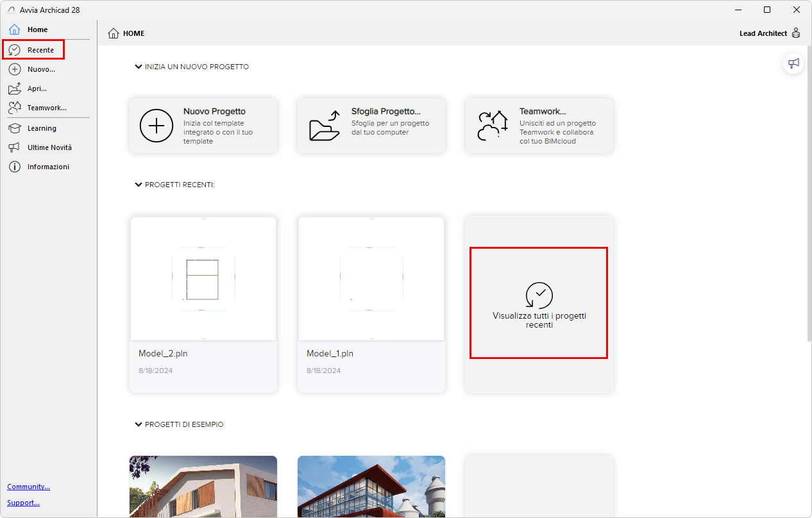Click the Ultime Novità megaphone icon in sidebar
812x518 pixels.
[x=15, y=147]
